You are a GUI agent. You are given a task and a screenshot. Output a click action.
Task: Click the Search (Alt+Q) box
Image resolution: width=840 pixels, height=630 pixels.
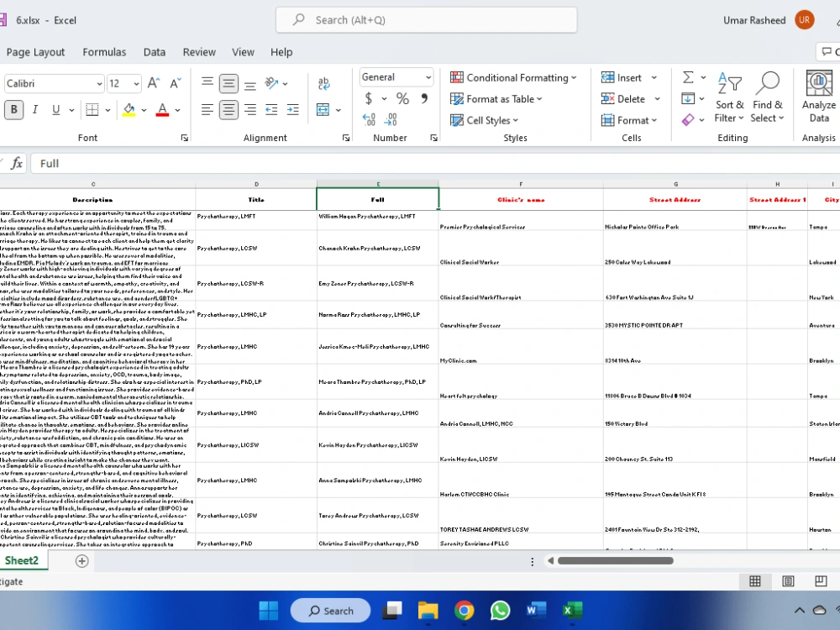tap(427, 20)
